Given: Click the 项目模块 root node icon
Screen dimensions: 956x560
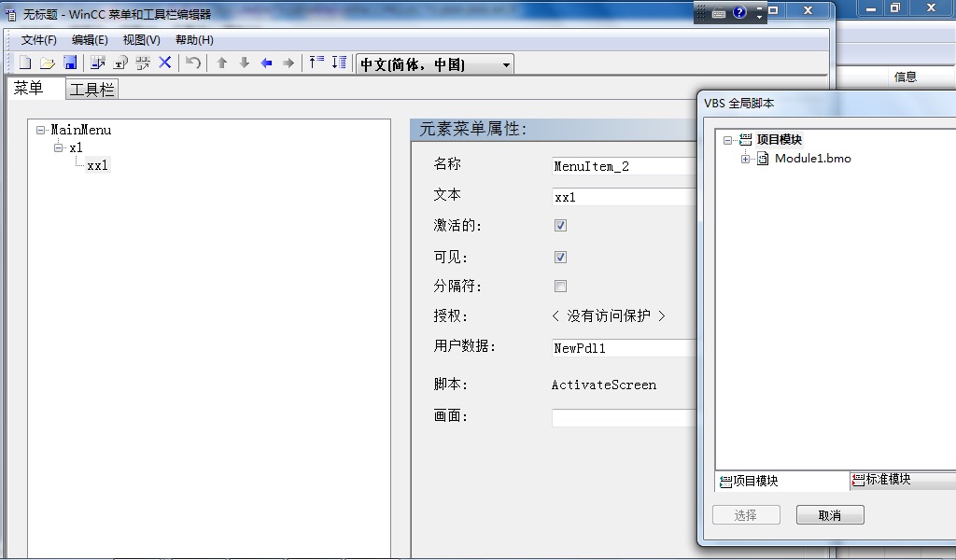Looking at the screenshot, I should coord(746,140).
